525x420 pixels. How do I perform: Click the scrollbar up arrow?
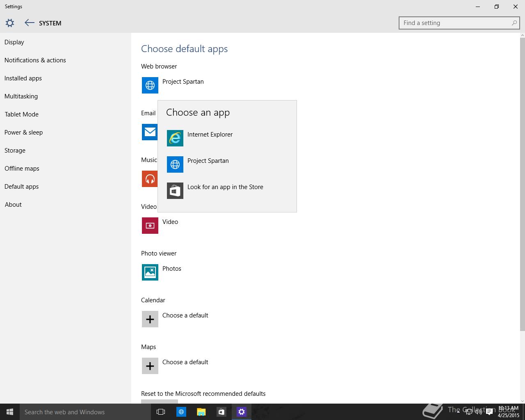pos(522,35)
